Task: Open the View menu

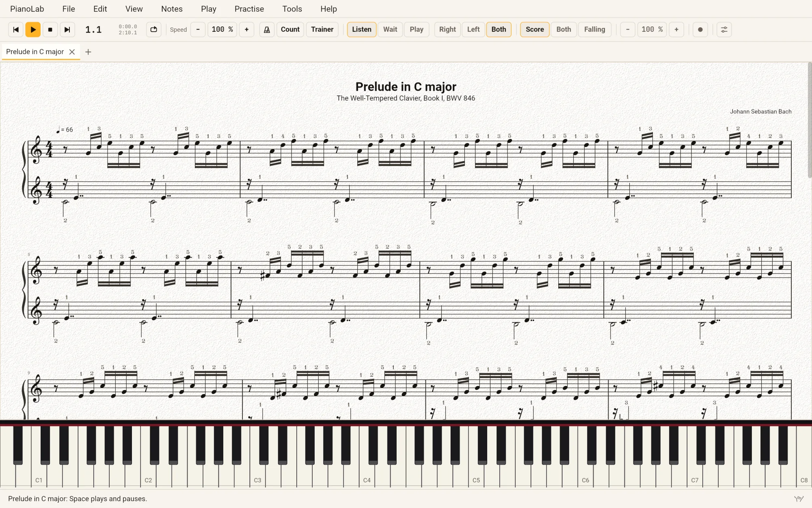Action: (x=134, y=9)
